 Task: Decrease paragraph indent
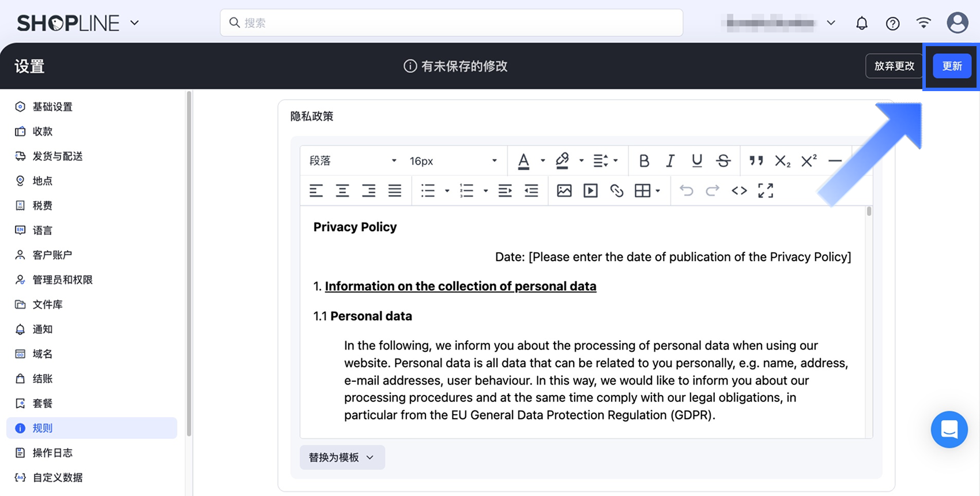[532, 191]
